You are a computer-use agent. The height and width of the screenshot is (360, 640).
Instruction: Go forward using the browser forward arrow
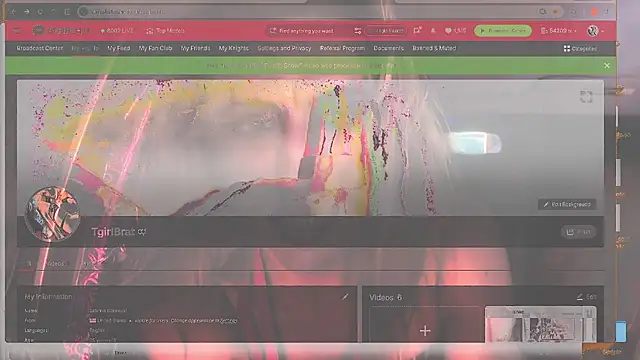[27, 12]
